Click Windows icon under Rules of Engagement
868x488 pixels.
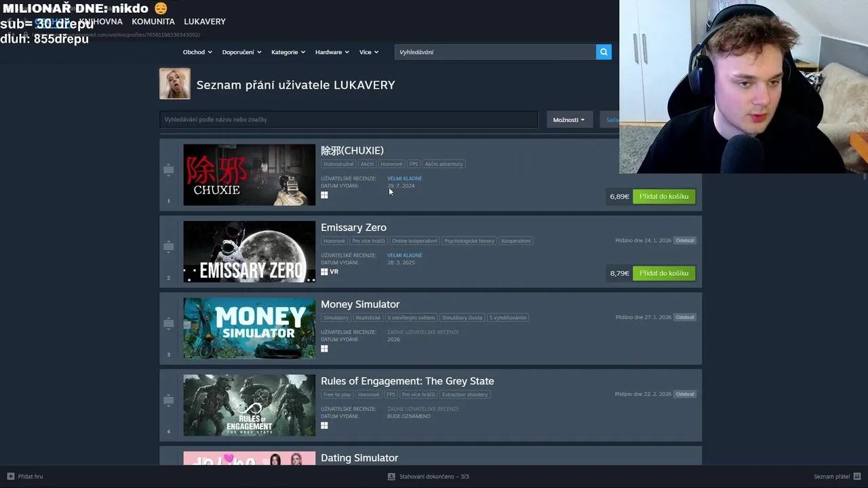point(324,426)
